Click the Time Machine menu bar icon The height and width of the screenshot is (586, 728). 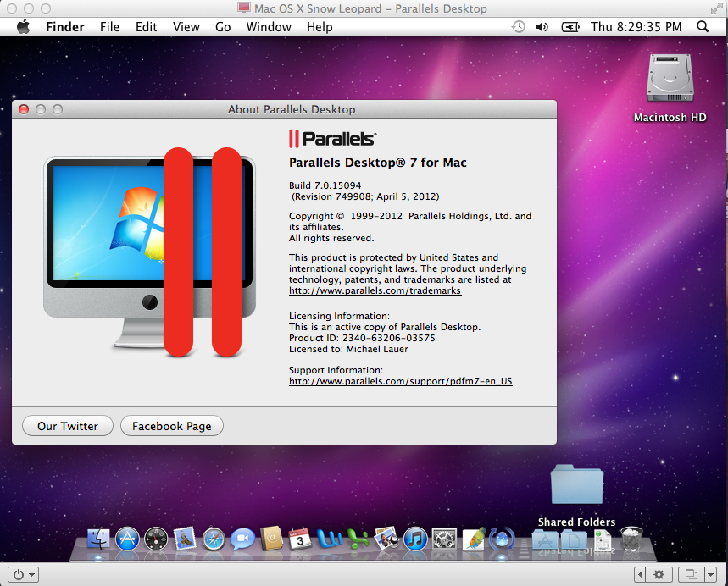518,27
